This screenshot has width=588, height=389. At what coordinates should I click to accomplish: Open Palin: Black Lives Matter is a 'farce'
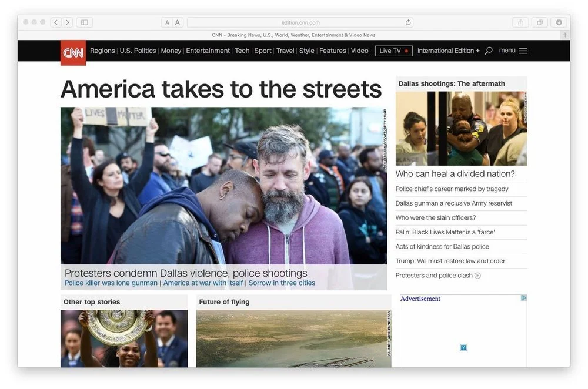pyautogui.click(x=445, y=232)
